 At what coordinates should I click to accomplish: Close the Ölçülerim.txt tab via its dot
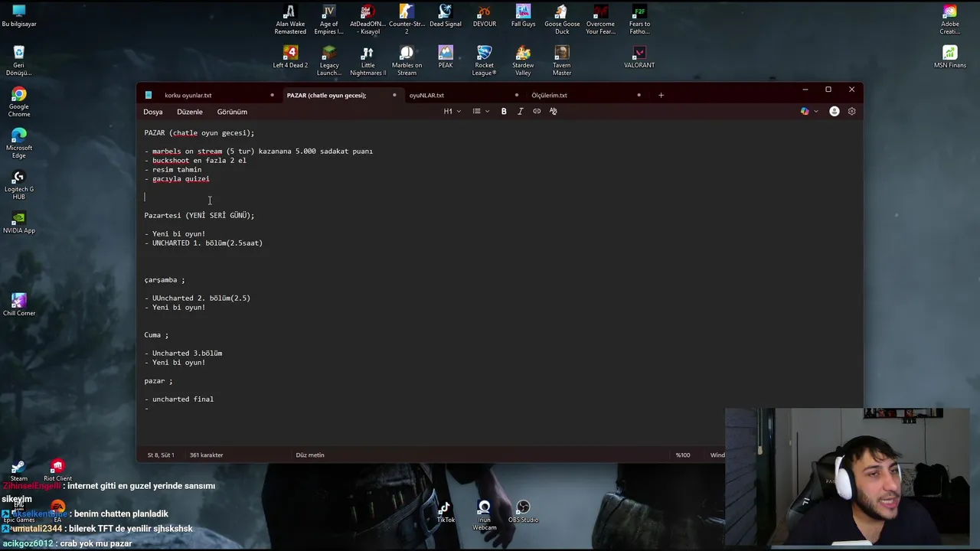639,96
